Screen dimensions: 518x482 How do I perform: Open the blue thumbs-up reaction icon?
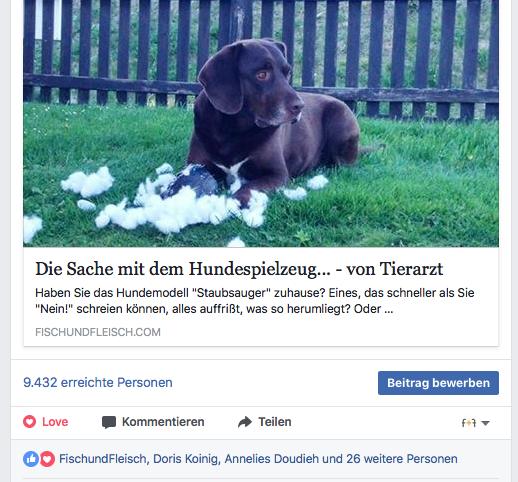(x=31, y=459)
